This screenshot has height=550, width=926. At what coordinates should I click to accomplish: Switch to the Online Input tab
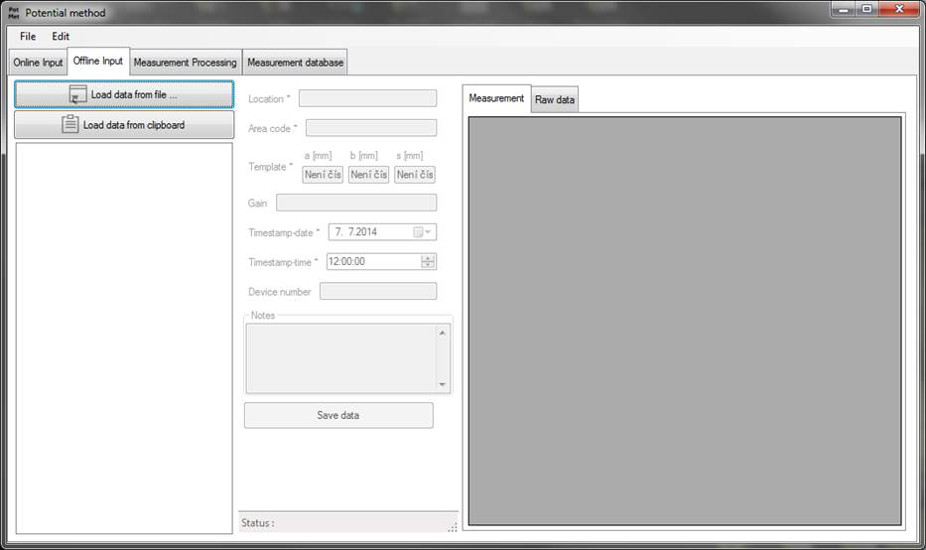[37, 62]
